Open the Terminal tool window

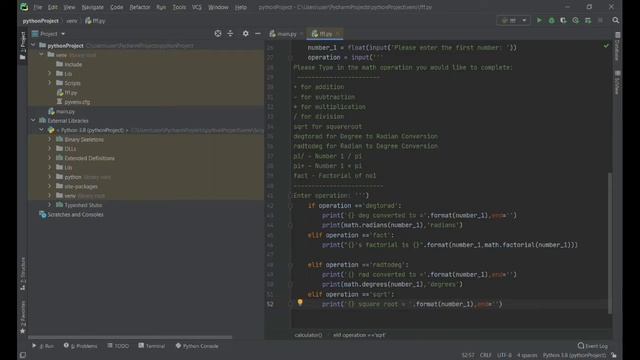pyautogui.click(x=152, y=346)
